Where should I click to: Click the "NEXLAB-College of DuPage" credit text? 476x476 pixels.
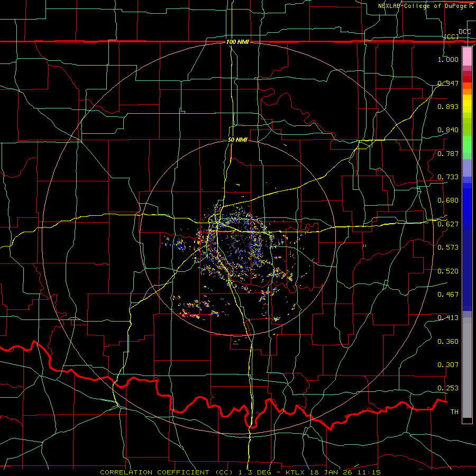tap(423, 6)
